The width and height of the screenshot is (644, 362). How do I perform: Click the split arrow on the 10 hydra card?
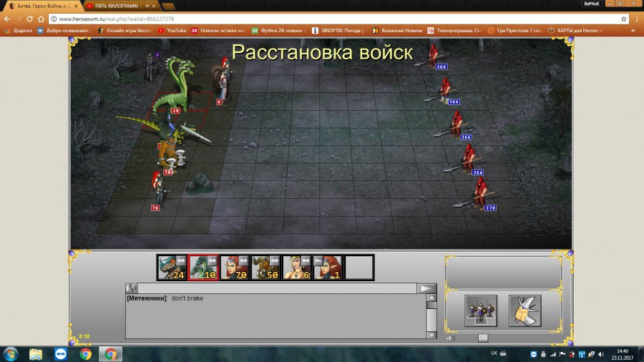213,260
